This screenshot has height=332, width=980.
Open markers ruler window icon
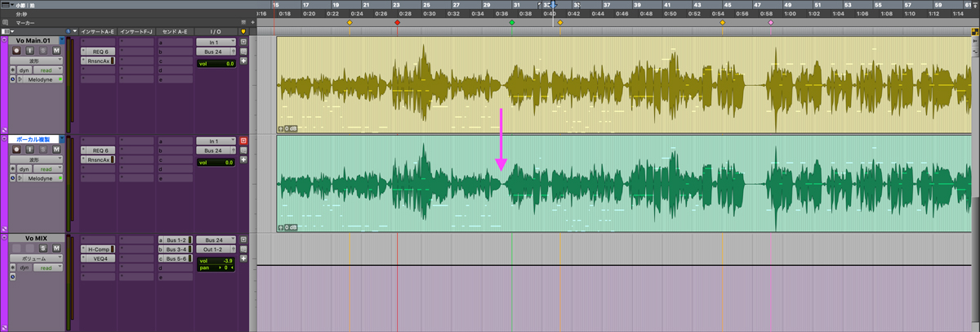5,22
